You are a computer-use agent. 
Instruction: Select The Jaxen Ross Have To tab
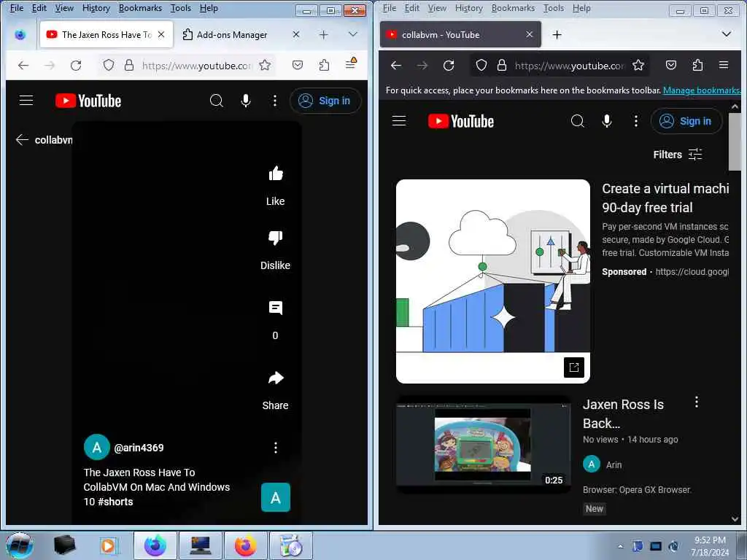tap(106, 35)
